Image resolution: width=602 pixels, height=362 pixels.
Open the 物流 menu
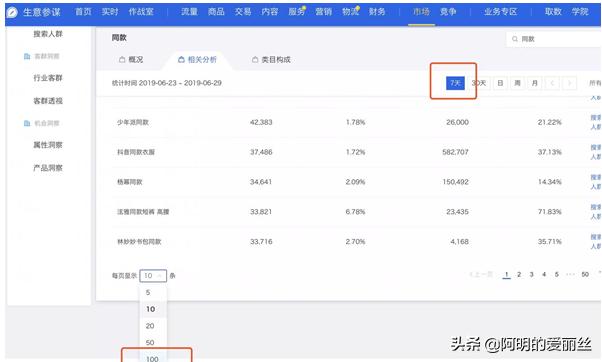click(350, 12)
